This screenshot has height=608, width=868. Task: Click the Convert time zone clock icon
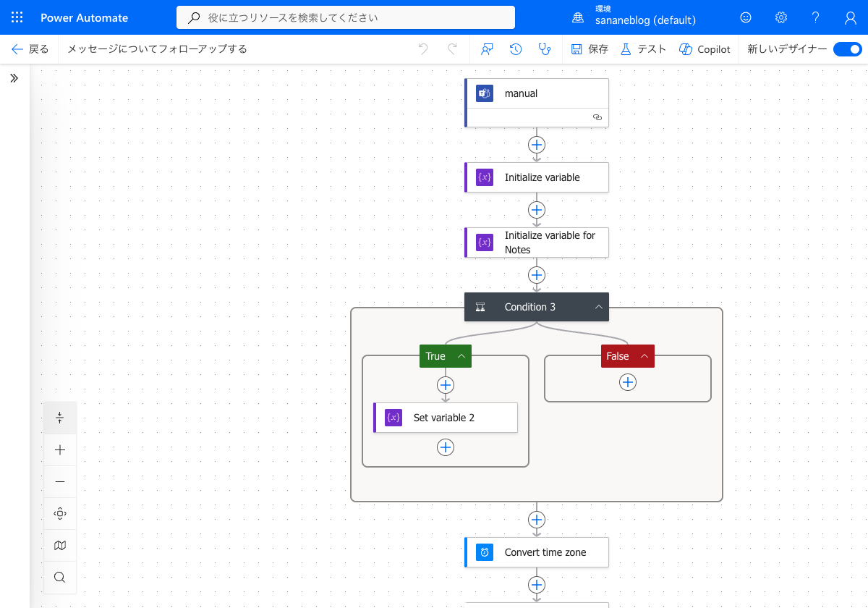(x=485, y=552)
